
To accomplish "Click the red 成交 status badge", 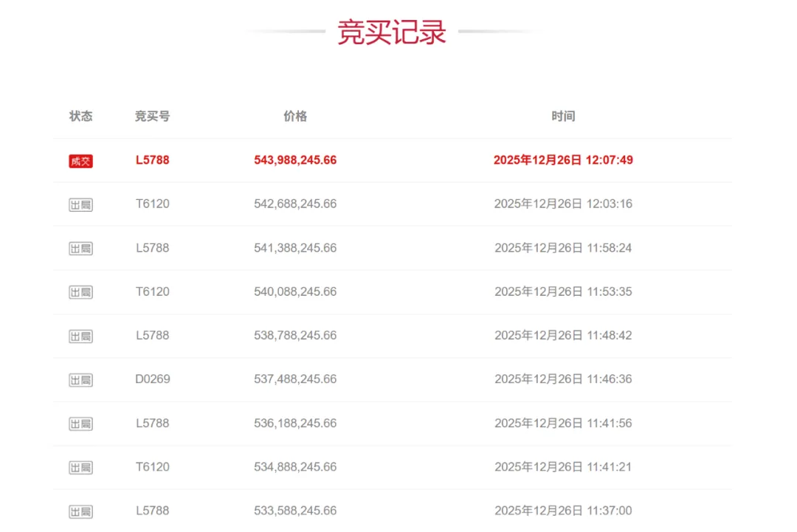I will pos(81,161).
